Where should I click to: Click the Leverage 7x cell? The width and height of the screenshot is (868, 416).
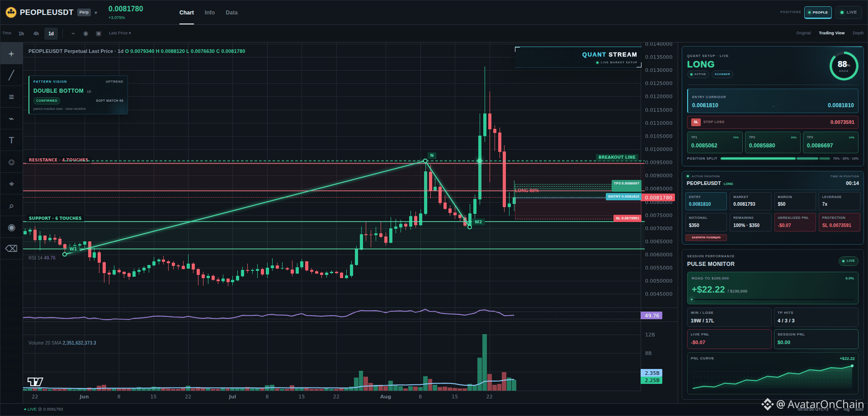(x=839, y=201)
